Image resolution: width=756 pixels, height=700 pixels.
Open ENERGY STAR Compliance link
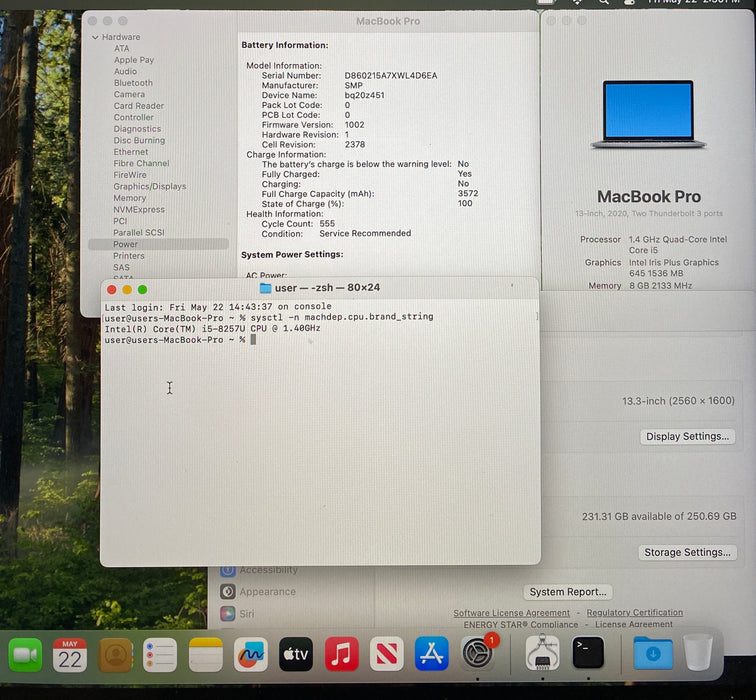[x=521, y=624]
